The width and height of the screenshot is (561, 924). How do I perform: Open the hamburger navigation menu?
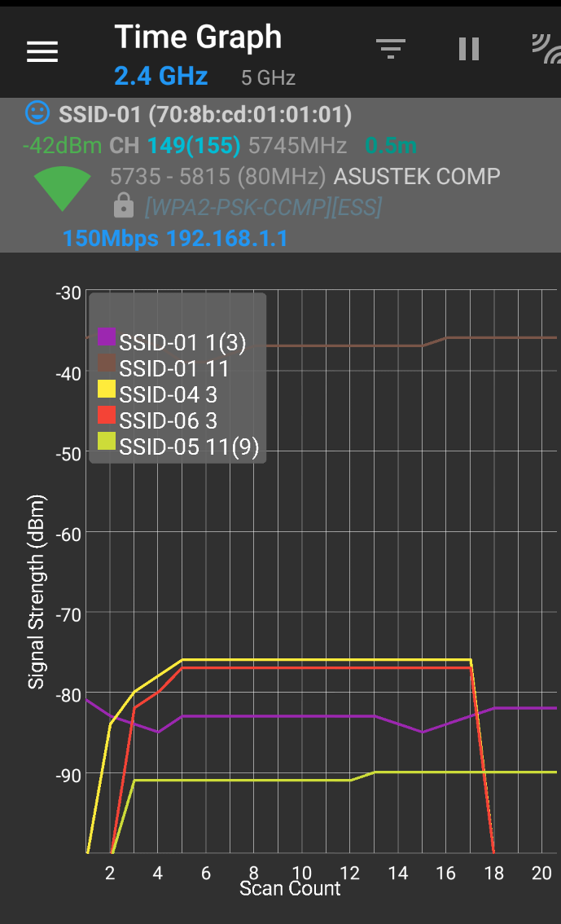pyautogui.click(x=42, y=51)
